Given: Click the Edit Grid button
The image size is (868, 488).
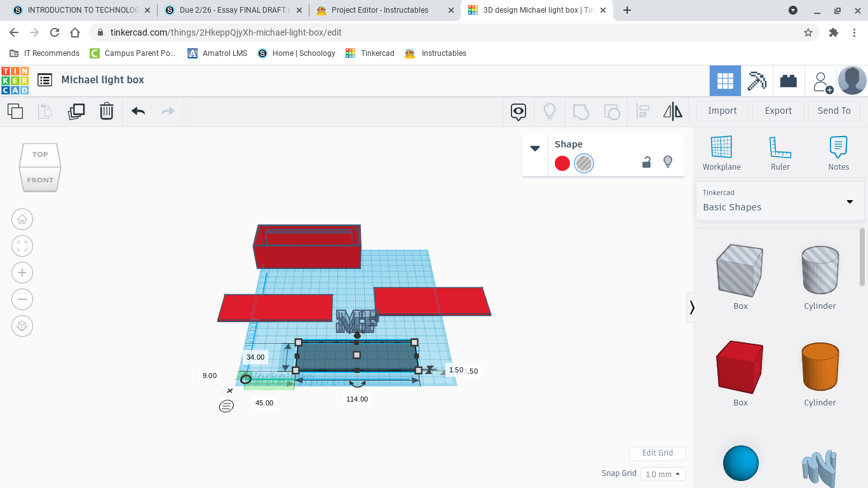Looking at the screenshot, I should pos(658,453).
